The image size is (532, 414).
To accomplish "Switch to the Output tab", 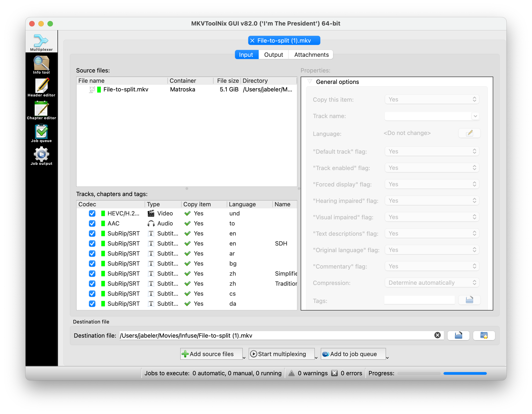I will point(273,54).
